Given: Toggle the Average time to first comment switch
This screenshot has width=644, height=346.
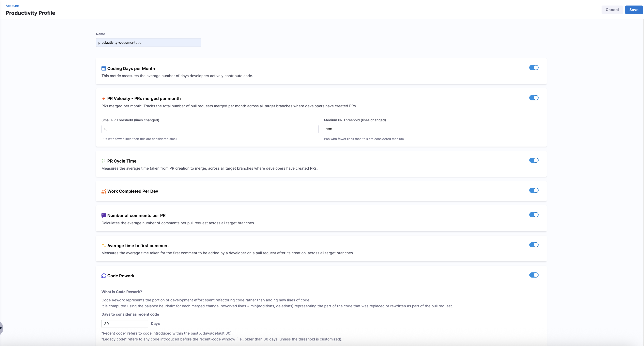Looking at the screenshot, I should pyautogui.click(x=533, y=245).
